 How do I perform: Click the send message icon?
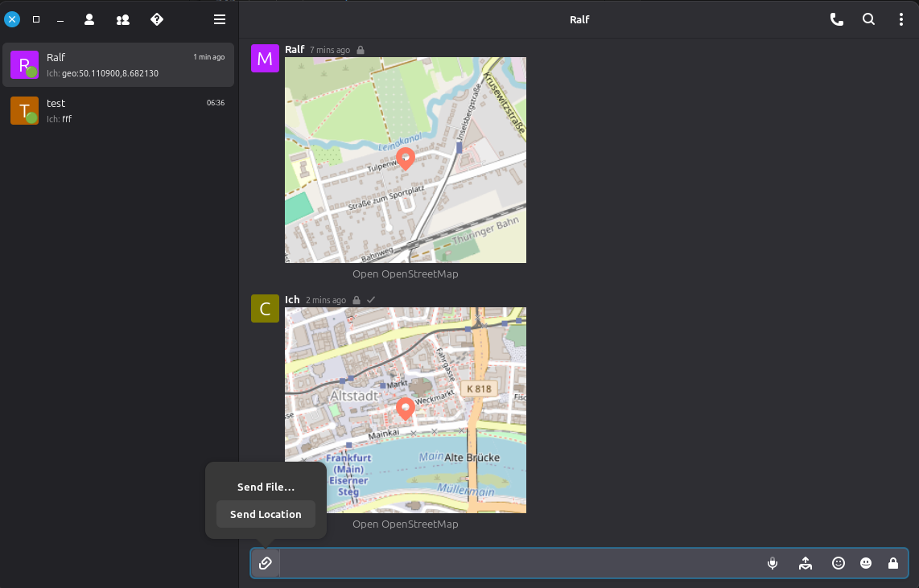pyautogui.click(x=805, y=563)
